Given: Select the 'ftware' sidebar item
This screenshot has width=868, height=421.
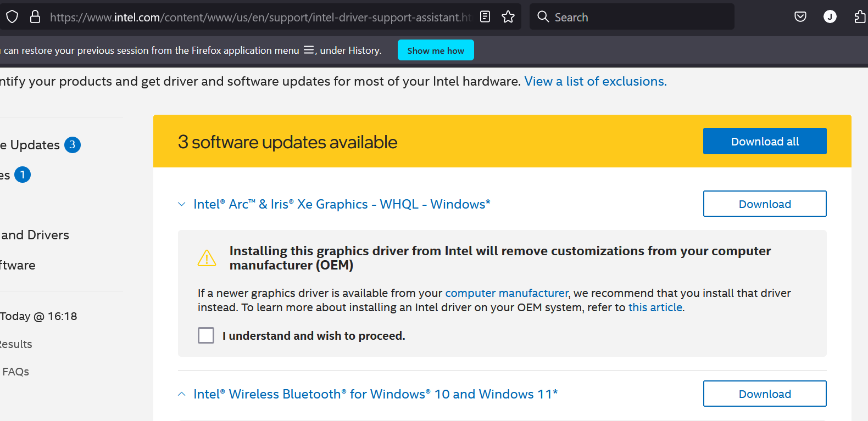Looking at the screenshot, I should (18, 265).
